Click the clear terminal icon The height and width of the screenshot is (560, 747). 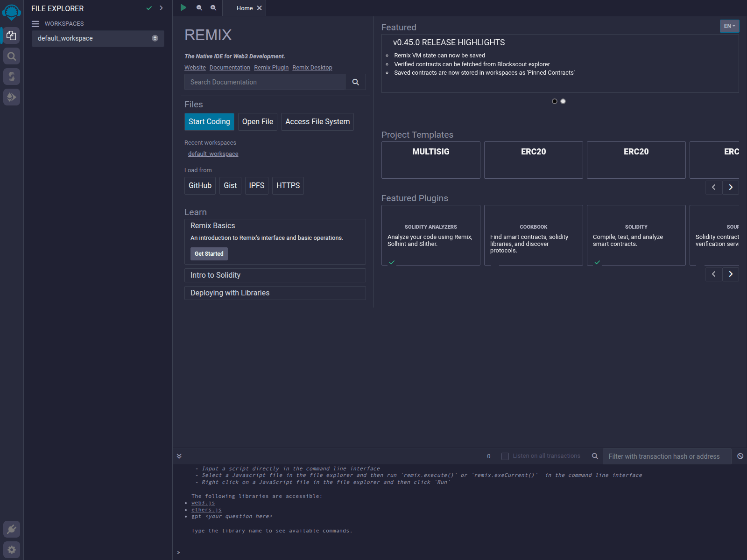(740, 456)
